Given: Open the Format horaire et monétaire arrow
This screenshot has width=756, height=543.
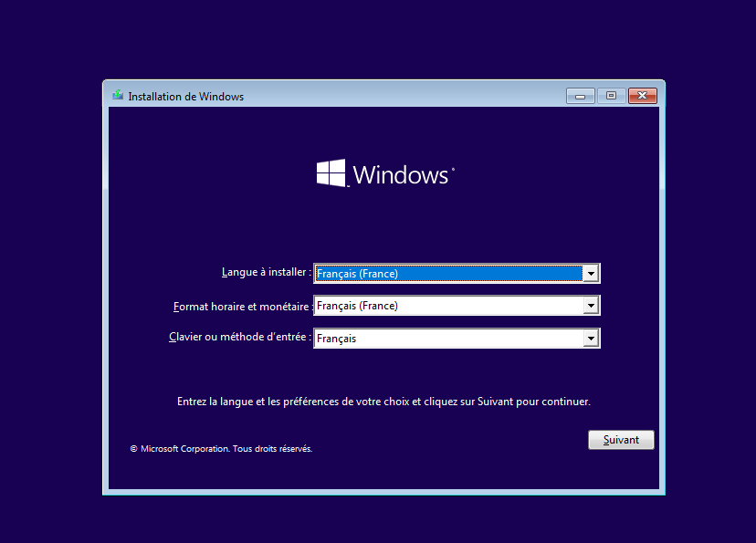Looking at the screenshot, I should point(591,306).
